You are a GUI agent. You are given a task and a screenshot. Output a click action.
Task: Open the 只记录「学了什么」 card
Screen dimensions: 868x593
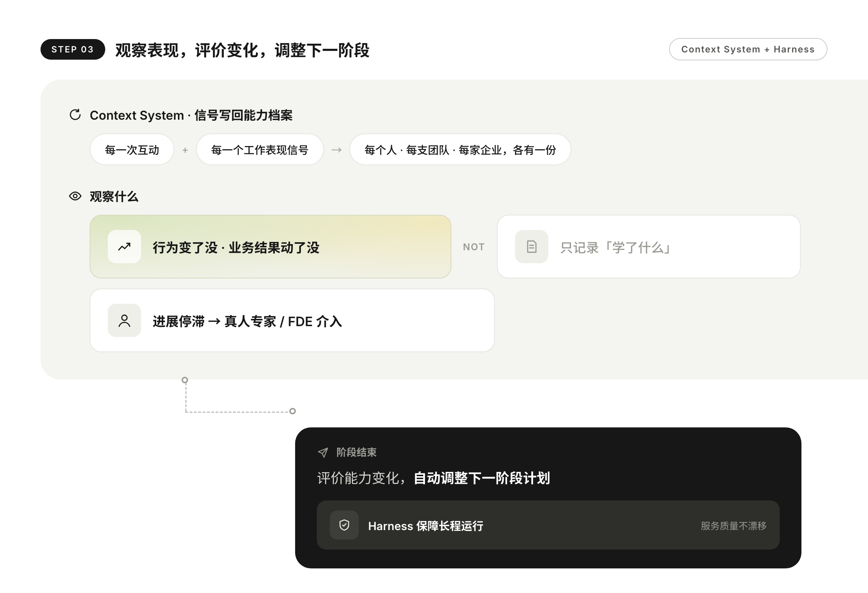[648, 247]
